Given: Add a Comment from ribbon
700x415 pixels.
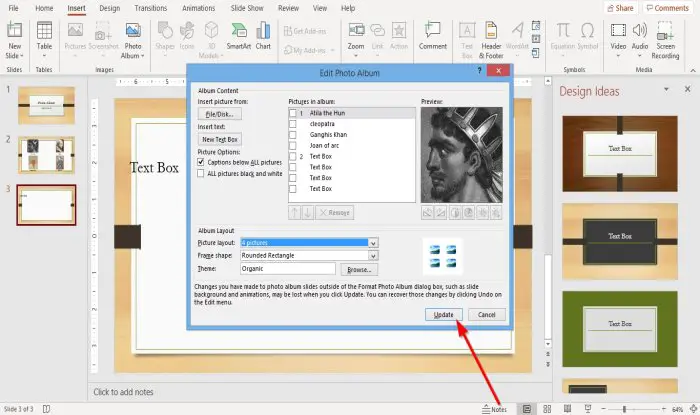Looking at the screenshot, I should (433, 36).
